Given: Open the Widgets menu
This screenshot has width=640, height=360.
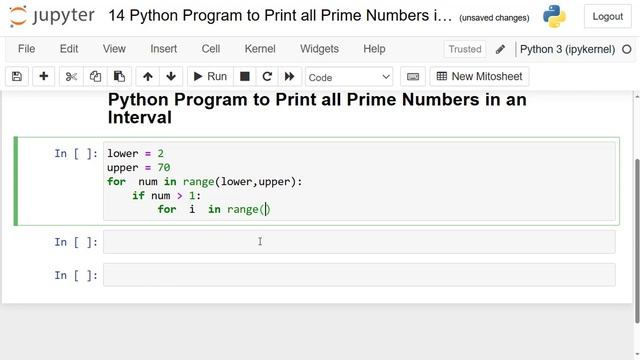Looking at the screenshot, I should coord(319,49).
